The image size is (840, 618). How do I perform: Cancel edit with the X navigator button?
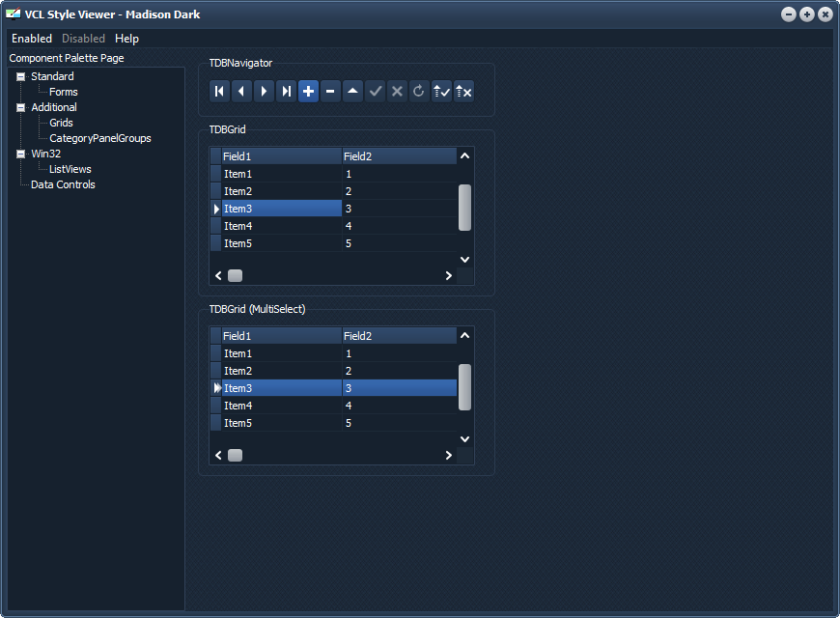click(x=397, y=91)
